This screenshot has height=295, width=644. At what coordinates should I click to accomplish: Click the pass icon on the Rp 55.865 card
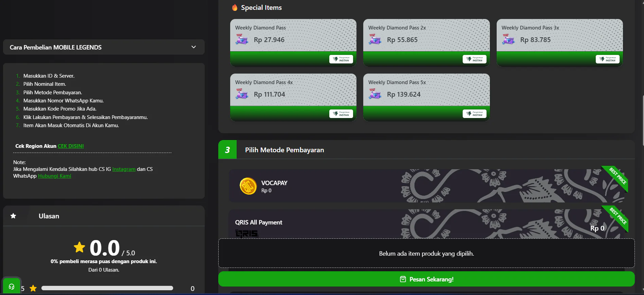pyautogui.click(x=375, y=39)
